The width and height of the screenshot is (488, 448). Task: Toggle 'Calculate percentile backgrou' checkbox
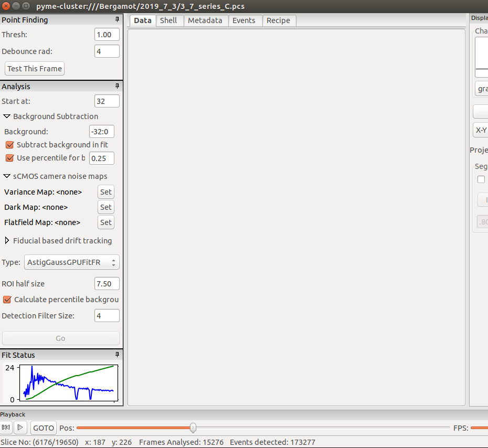[6, 299]
